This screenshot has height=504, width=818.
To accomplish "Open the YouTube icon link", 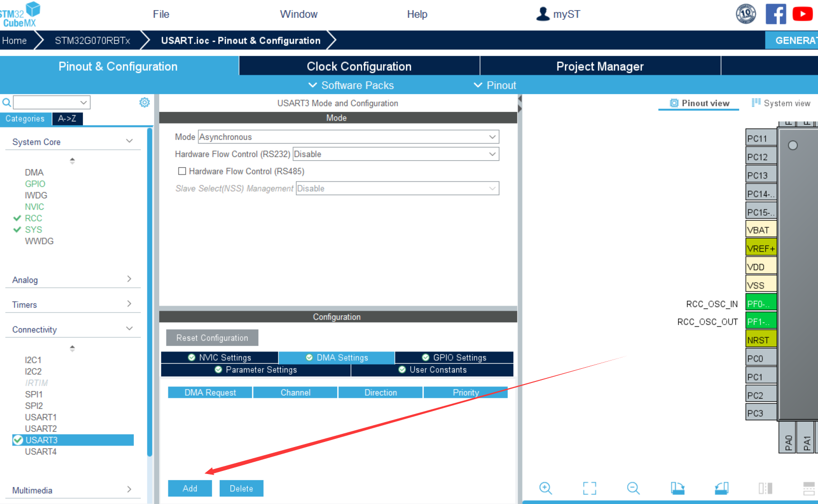I will [x=802, y=14].
